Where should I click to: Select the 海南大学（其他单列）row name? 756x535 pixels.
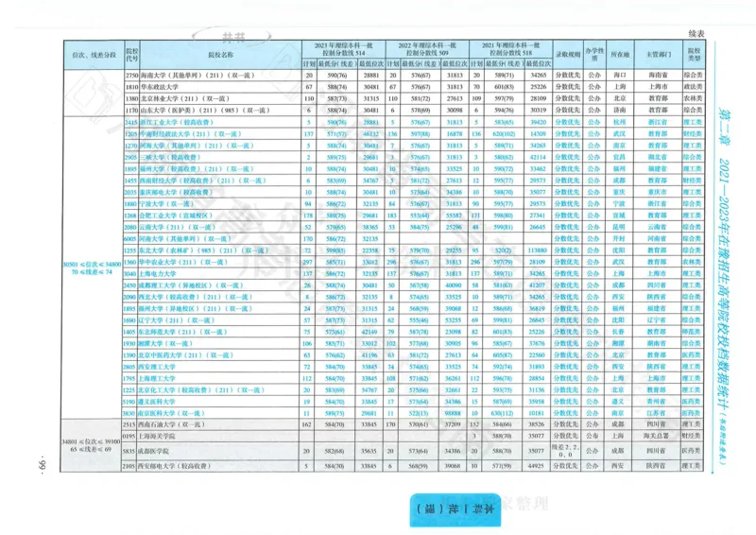[x=197, y=76]
